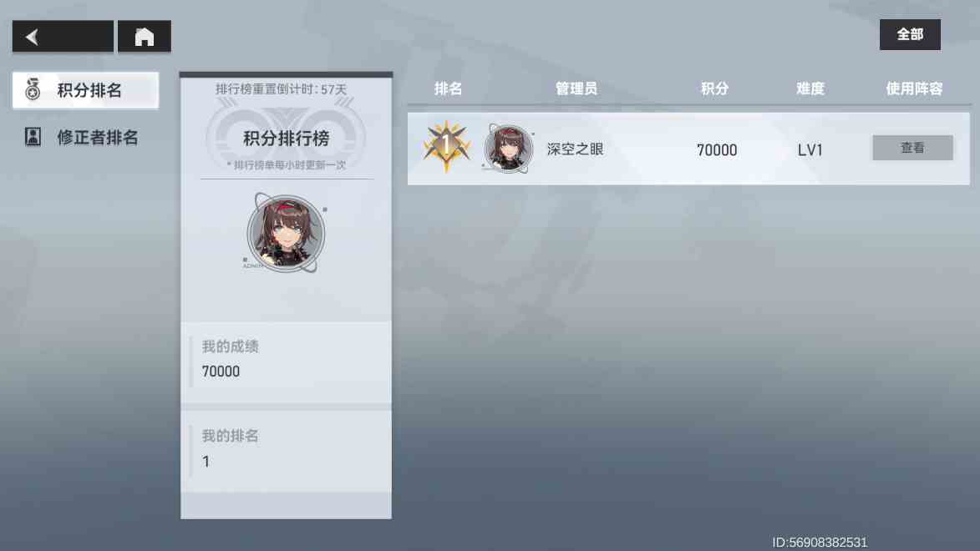
Task: Click the back arrow button
Action: point(63,36)
